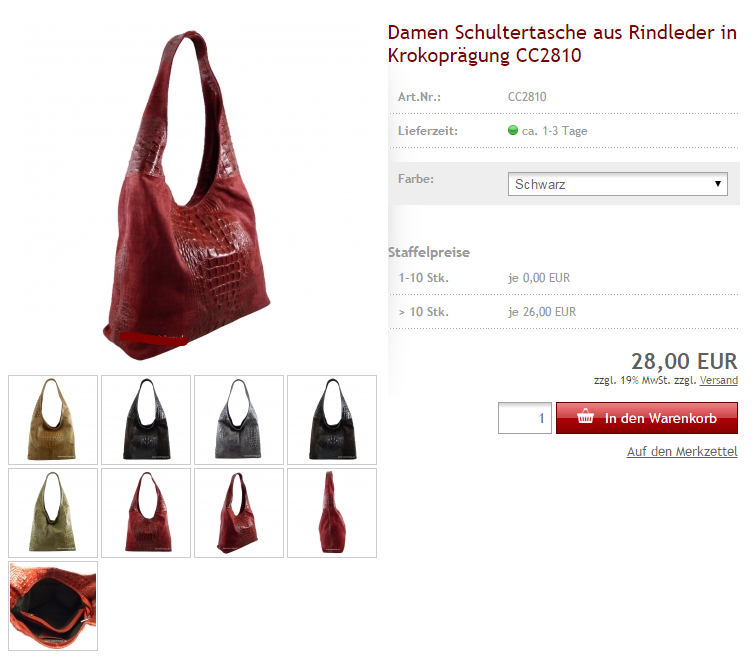Add item via Auf den Merkzettel link

[x=682, y=452]
